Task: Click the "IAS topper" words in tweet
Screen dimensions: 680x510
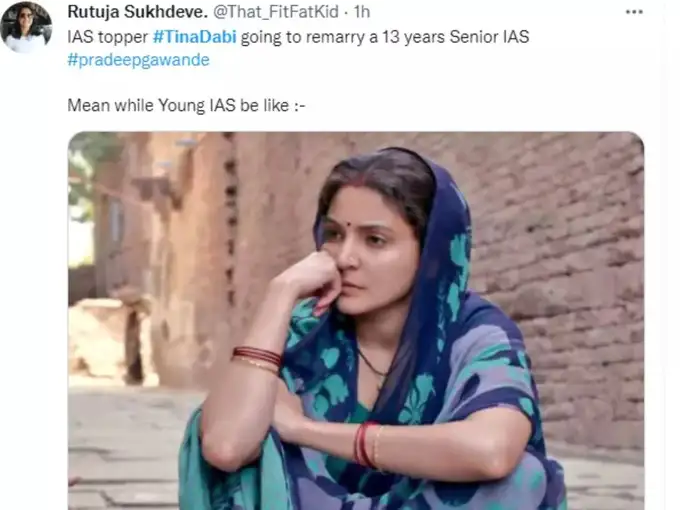Action: pyautogui.click(x=108, y=37)
